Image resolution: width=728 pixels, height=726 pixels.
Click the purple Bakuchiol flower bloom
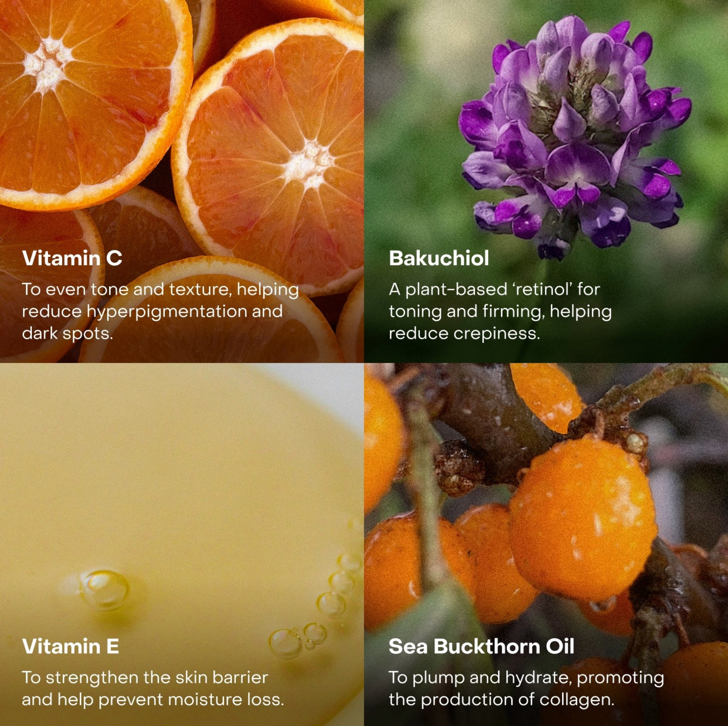pos(574,133)
